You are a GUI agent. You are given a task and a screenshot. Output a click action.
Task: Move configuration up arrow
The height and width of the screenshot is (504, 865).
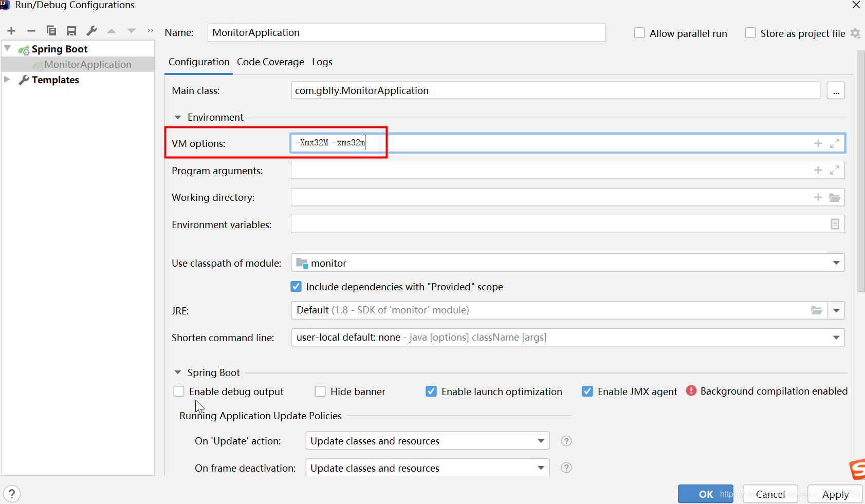point(112,31)
